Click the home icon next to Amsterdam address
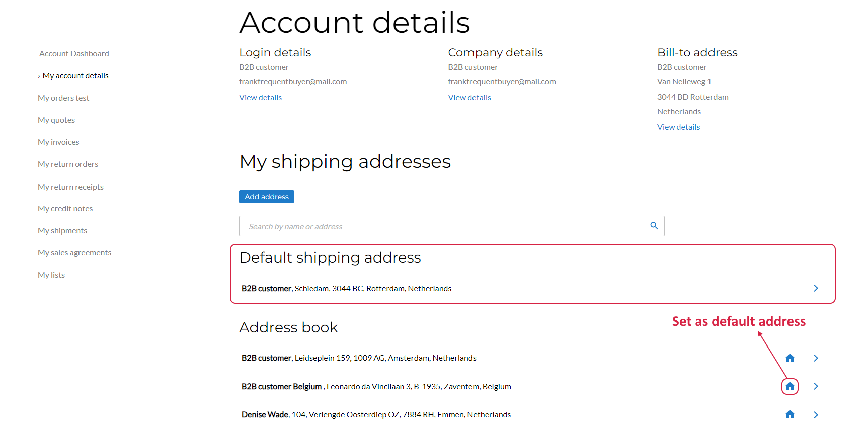Image resolution: width=868 pixels, height=433 pixels. (790, 358)
